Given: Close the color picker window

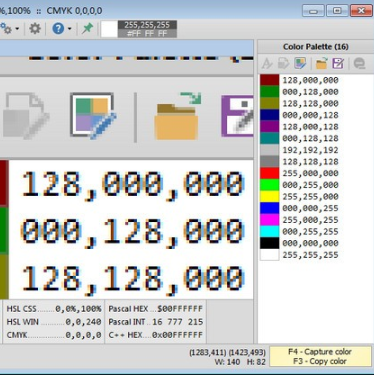Looking at the screenshot, I should [x=361, y=11].
